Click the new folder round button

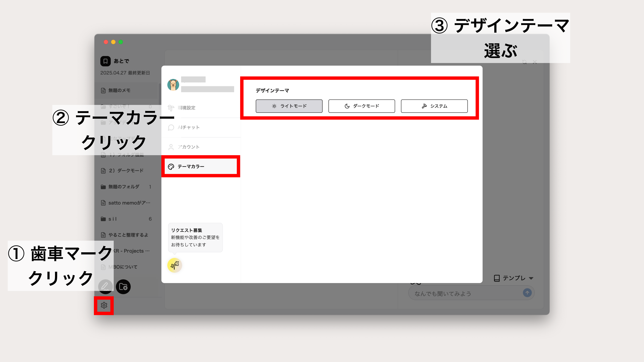(123, 287)
